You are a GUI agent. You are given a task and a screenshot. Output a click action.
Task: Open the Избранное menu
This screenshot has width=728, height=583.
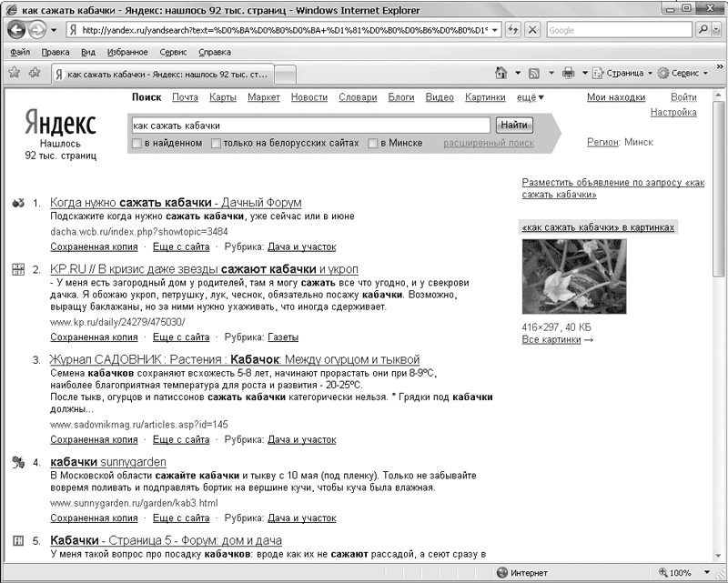[x=127, y=52]
